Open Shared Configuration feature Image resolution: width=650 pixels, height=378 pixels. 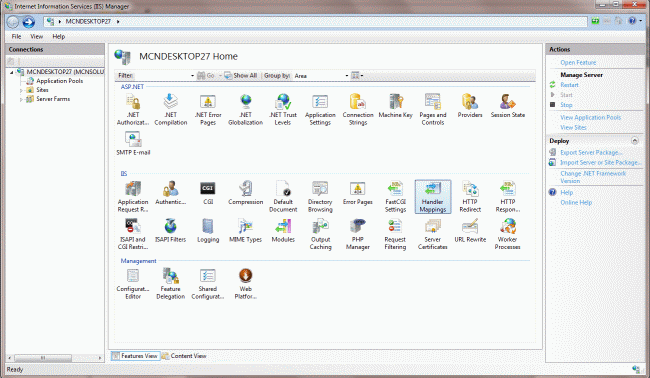coord(208,284)
